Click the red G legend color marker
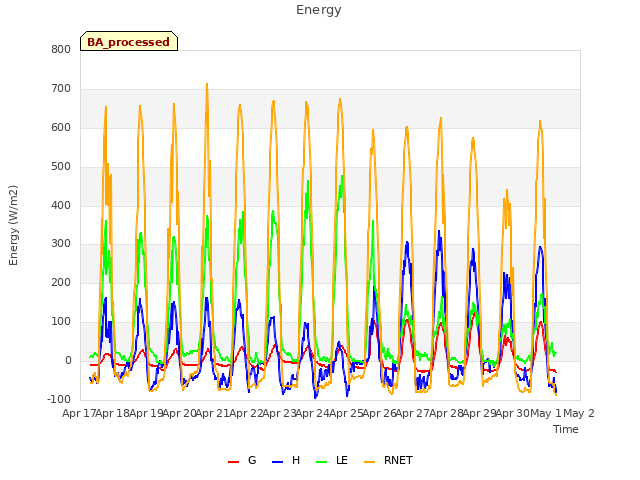This screenshot has width=640, height=480. coord(233,462)
